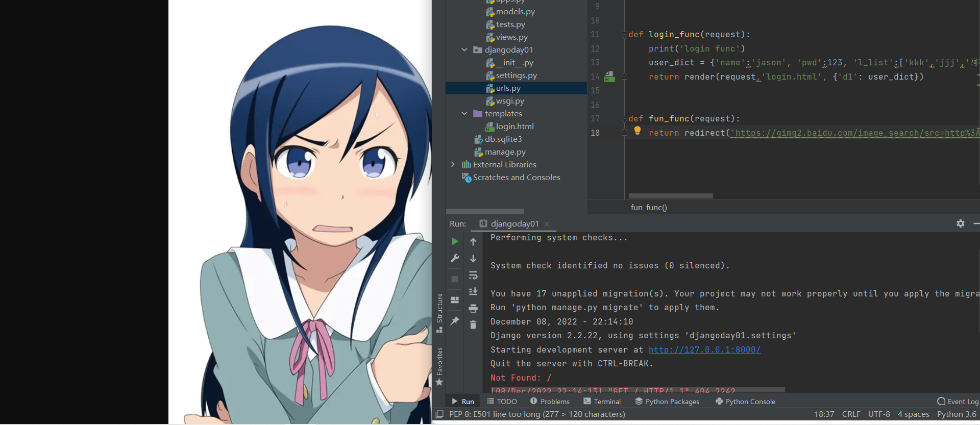Select tests.py file icon in tree
Screen dimensions: 980x425
pyautogui.click(x=490, y=24)
